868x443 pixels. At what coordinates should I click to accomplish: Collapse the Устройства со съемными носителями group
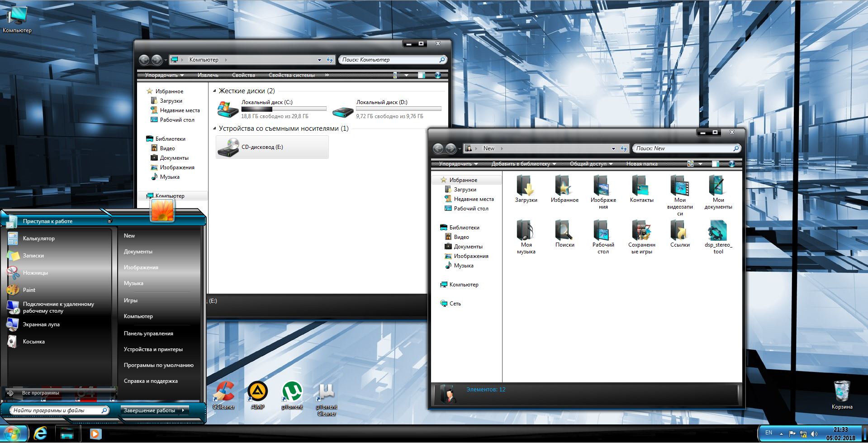pos(215,129)
